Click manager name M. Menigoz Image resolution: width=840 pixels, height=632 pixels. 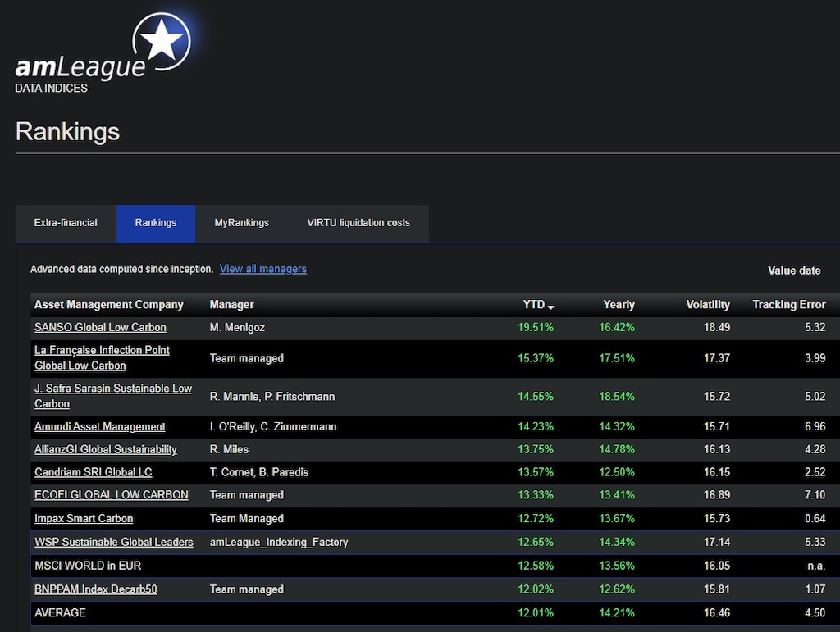pos(237,328)
